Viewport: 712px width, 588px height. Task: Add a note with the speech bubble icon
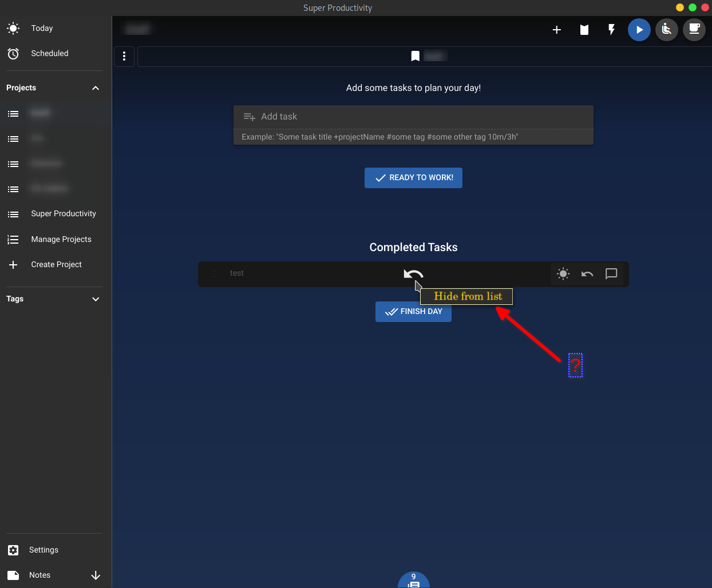(x=611, y=274)
